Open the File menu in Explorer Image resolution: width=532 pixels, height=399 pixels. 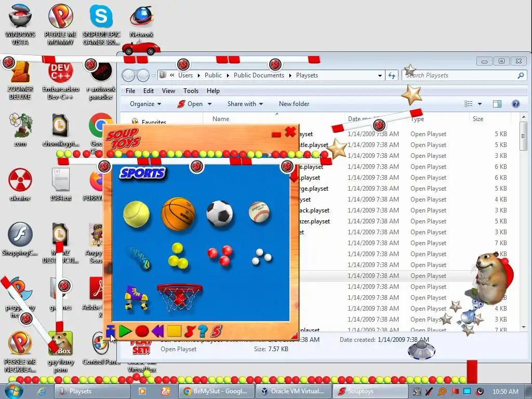point(130,91)
